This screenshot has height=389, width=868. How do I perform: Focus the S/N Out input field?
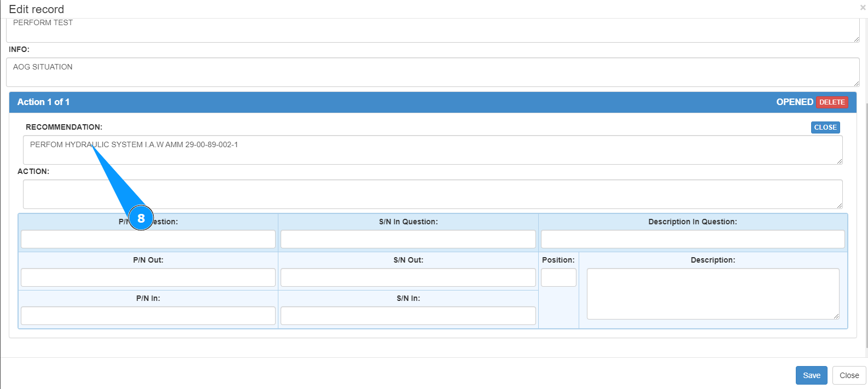tap(408, 277)
